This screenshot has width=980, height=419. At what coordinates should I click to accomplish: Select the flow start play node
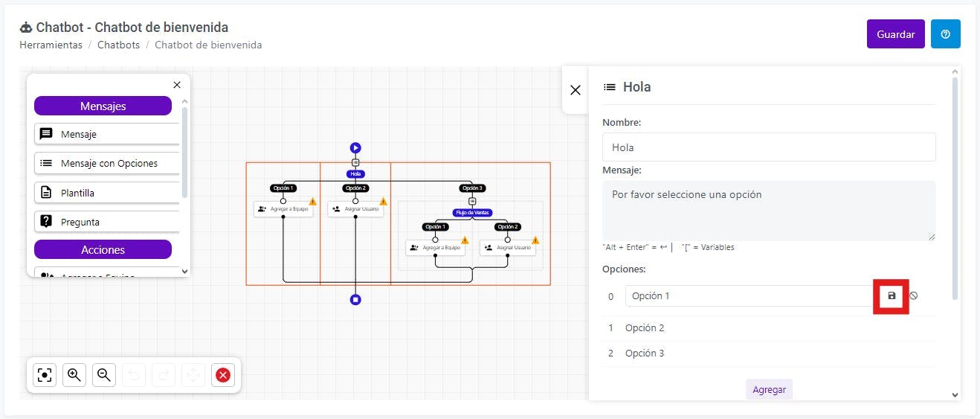click(355, 148)
